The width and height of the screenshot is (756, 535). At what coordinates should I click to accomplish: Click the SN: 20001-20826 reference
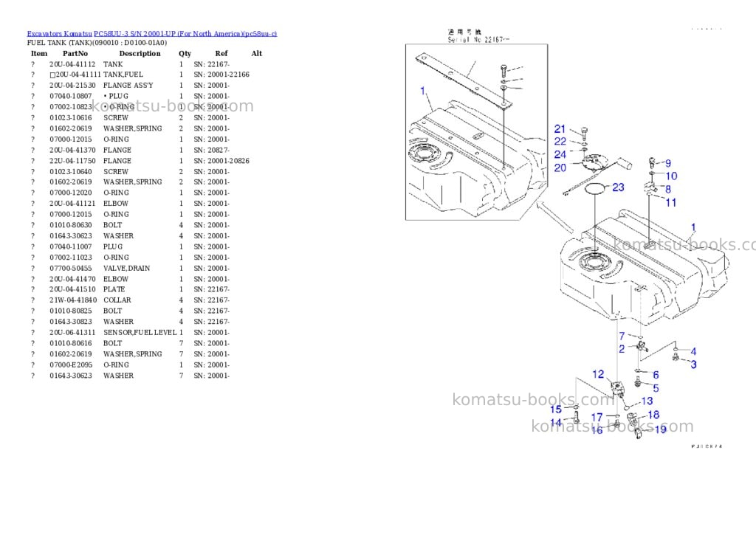[x=221, y=161]
